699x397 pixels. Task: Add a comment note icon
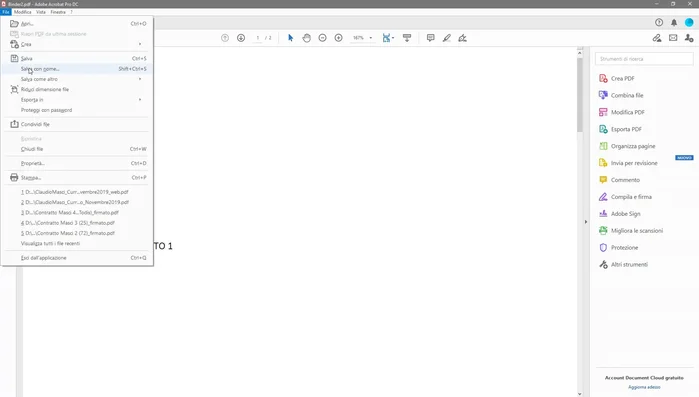coord(431,38)
